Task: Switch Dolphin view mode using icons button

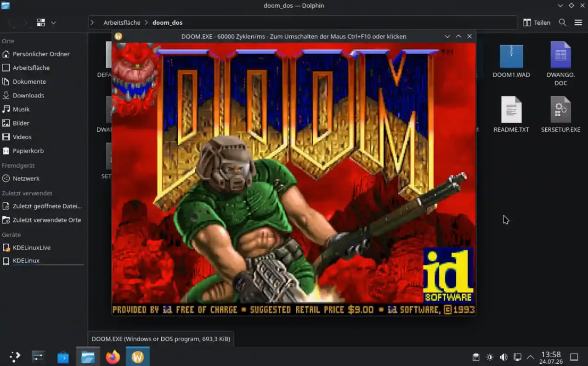Action: pos(41,23)
